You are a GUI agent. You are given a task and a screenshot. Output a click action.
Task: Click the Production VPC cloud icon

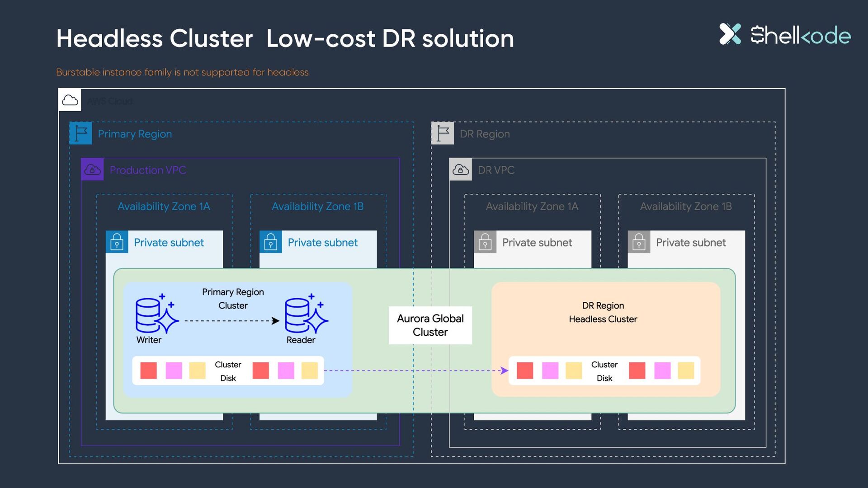92,169
